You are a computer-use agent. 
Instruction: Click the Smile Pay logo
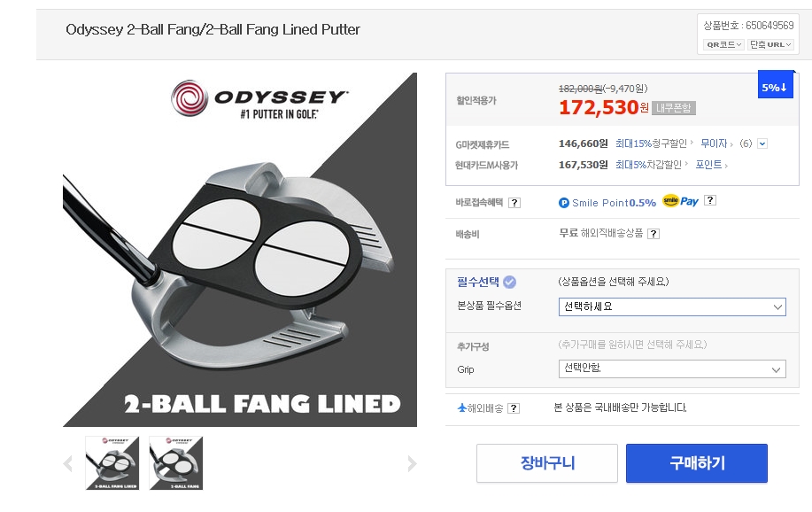click(x=680, y=201)
